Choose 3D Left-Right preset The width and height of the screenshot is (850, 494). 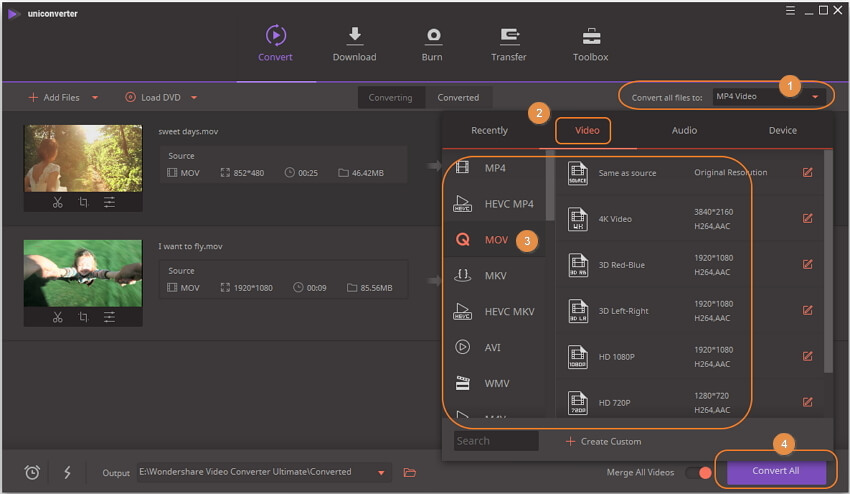688,311
